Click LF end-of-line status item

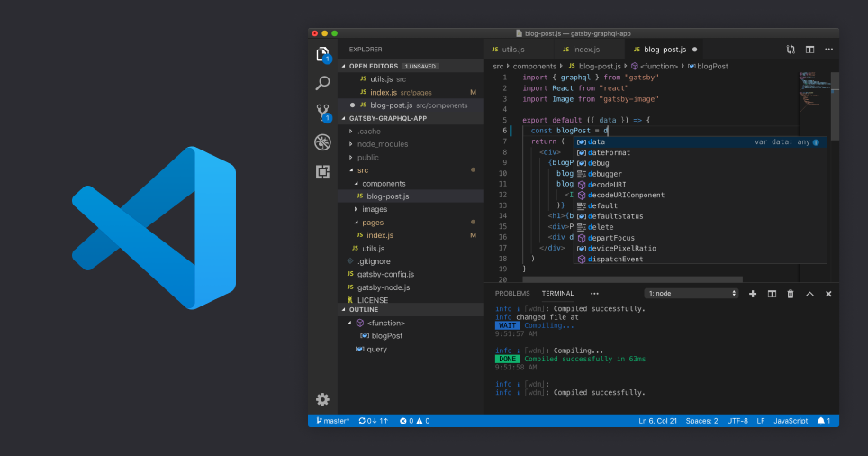click(x=761, y=421)
